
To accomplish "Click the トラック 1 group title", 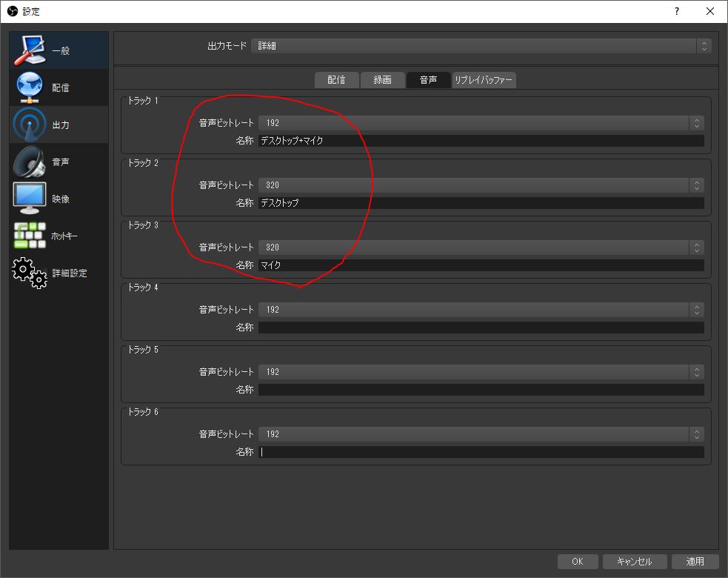I will [x=143, y=100].
